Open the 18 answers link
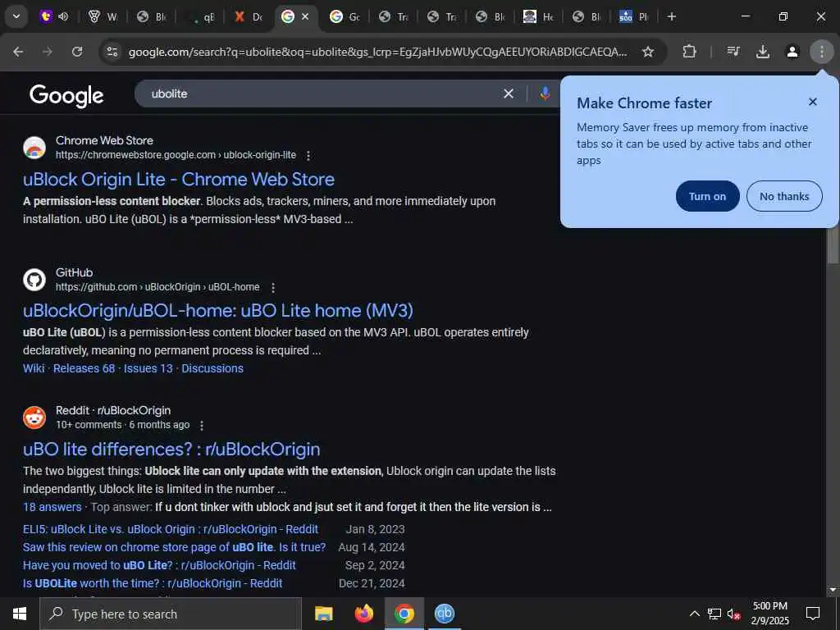This screenshot has width=840, height=630. 52,507
